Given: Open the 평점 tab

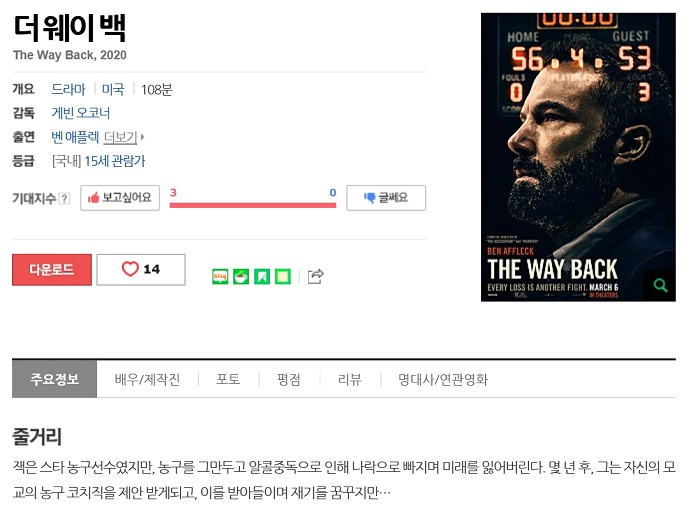Looking at the screenshot, I should tap(289, 380).
